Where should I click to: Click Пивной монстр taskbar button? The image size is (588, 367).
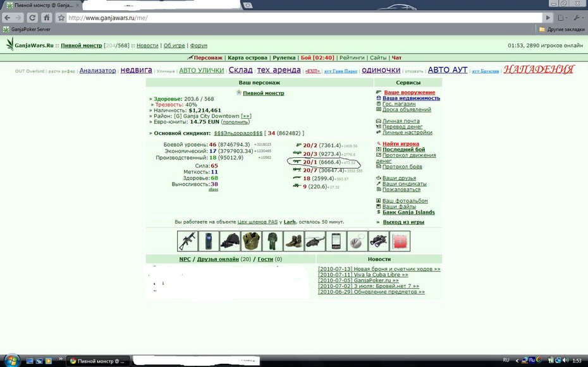click(x=98, y=361)
